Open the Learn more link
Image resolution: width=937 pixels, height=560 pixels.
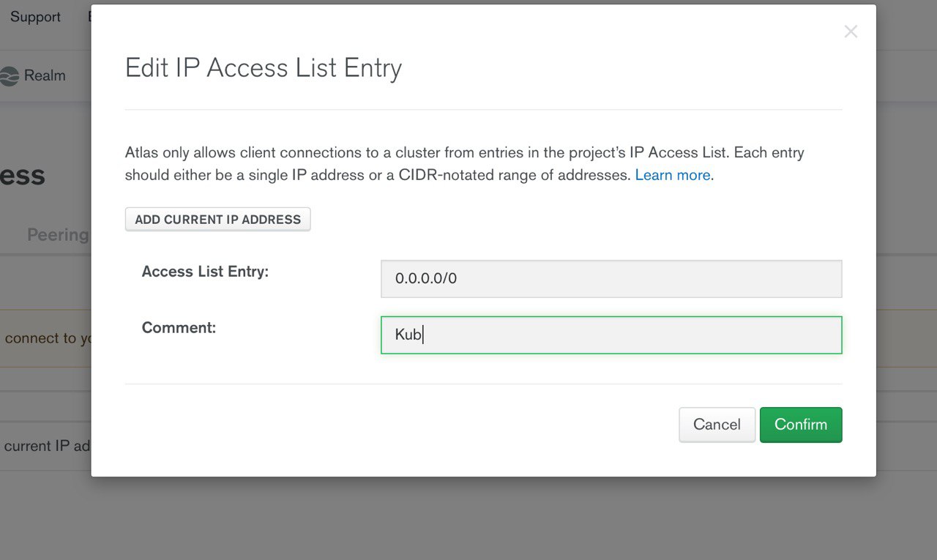[673, 175]
